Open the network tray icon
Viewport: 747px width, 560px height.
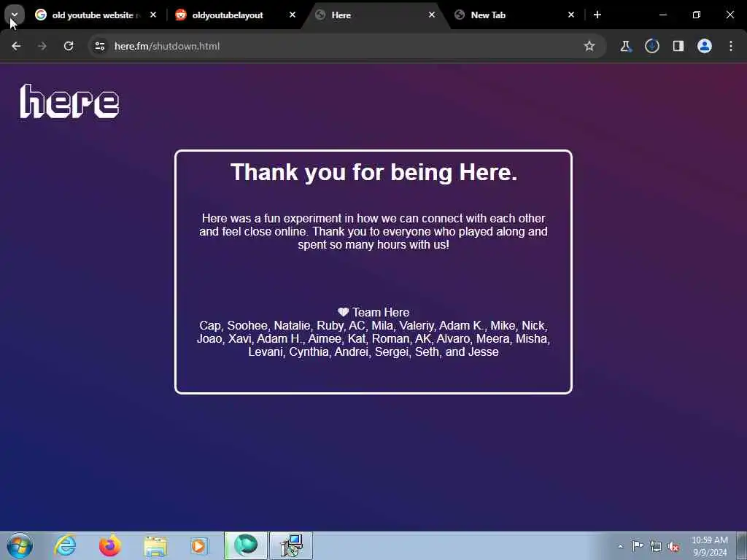[x=656, y=546]
